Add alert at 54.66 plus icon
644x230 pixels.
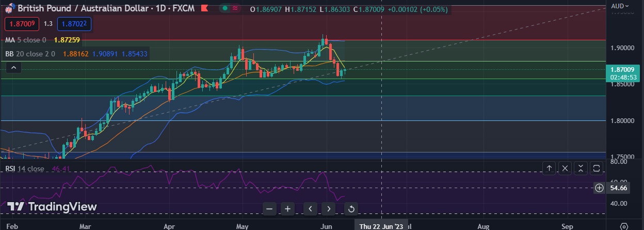coord(599,188)
